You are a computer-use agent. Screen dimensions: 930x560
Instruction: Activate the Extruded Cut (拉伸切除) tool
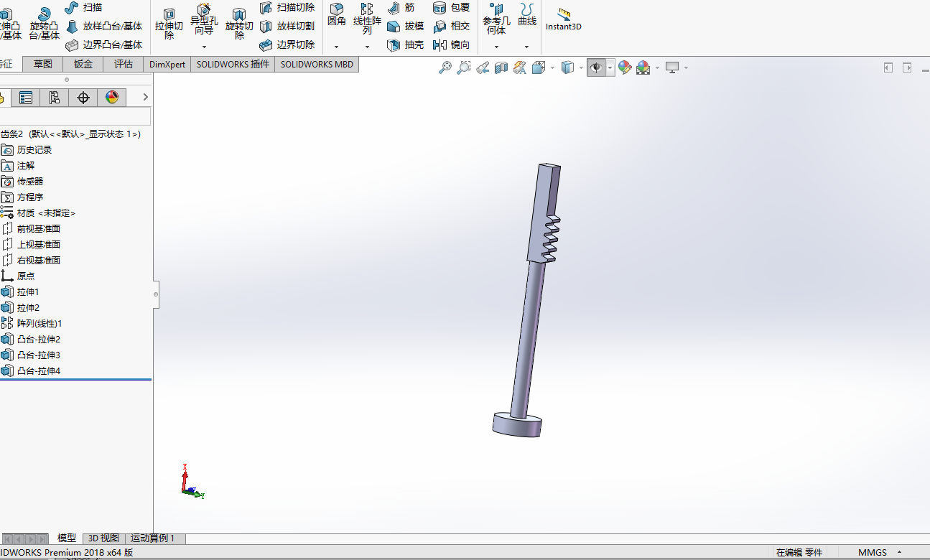[169, 24]
